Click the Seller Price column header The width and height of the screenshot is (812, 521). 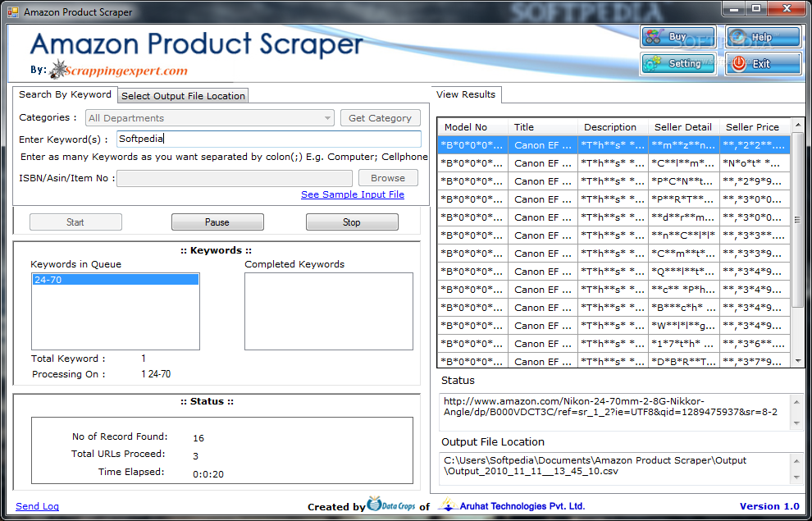(x=755, y=127)
